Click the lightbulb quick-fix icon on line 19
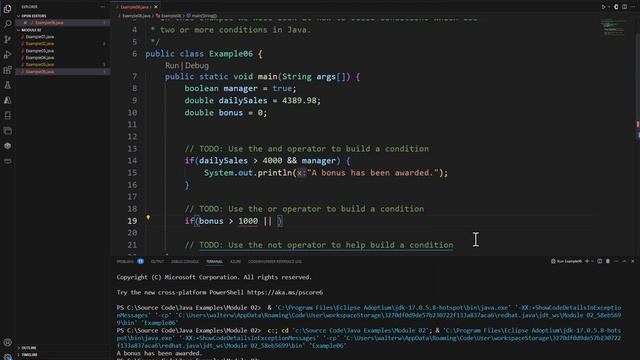 tap(148, 218)
